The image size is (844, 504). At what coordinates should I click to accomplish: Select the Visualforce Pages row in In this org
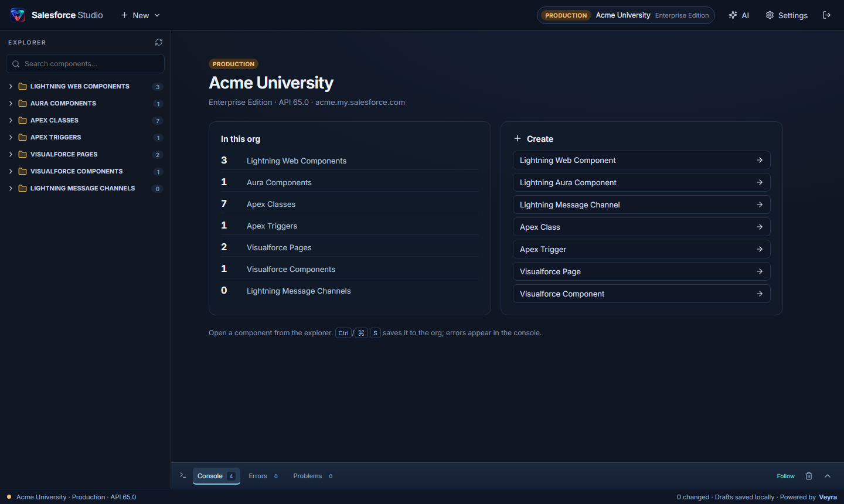(349, 247)
